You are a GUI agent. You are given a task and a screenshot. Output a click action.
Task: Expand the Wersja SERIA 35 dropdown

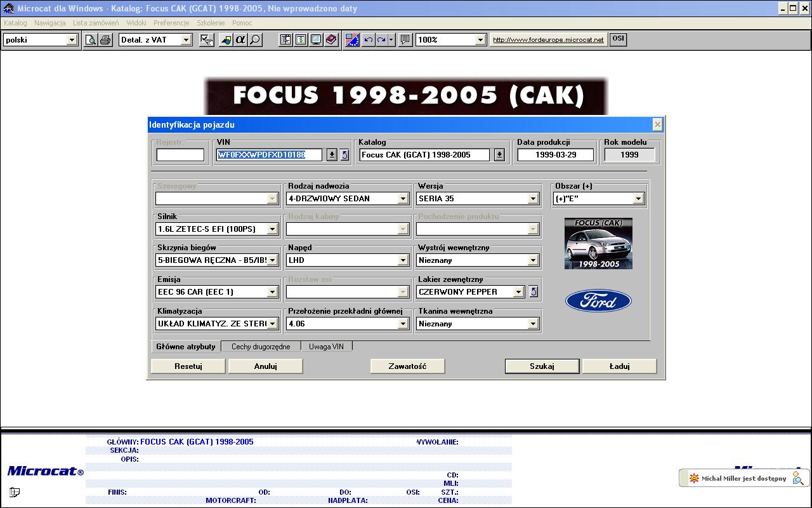tap(533, 199)
